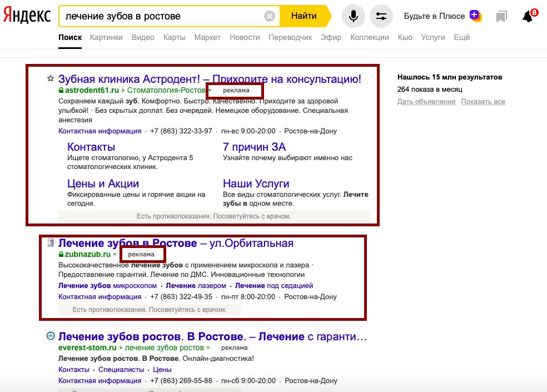Click the phone number +7 (863) 269-55-88

[181, 381]
